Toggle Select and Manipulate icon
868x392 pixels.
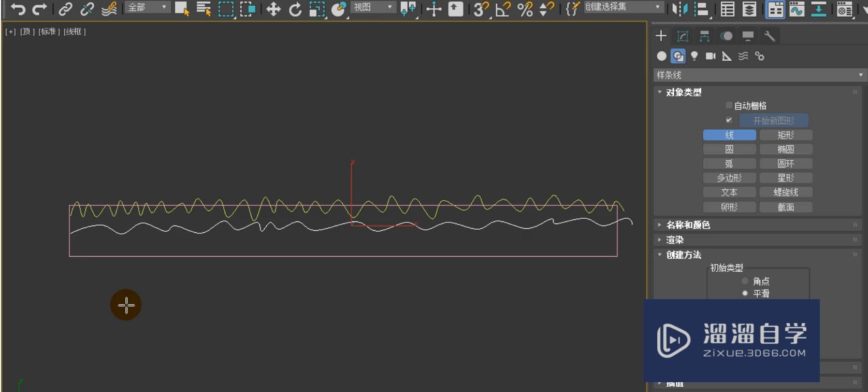click(434, 9)
